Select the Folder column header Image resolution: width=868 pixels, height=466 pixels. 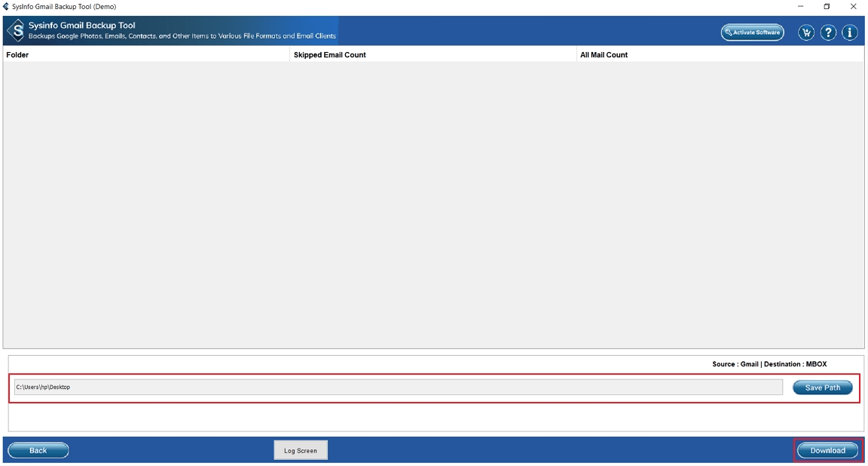point(146,55)
